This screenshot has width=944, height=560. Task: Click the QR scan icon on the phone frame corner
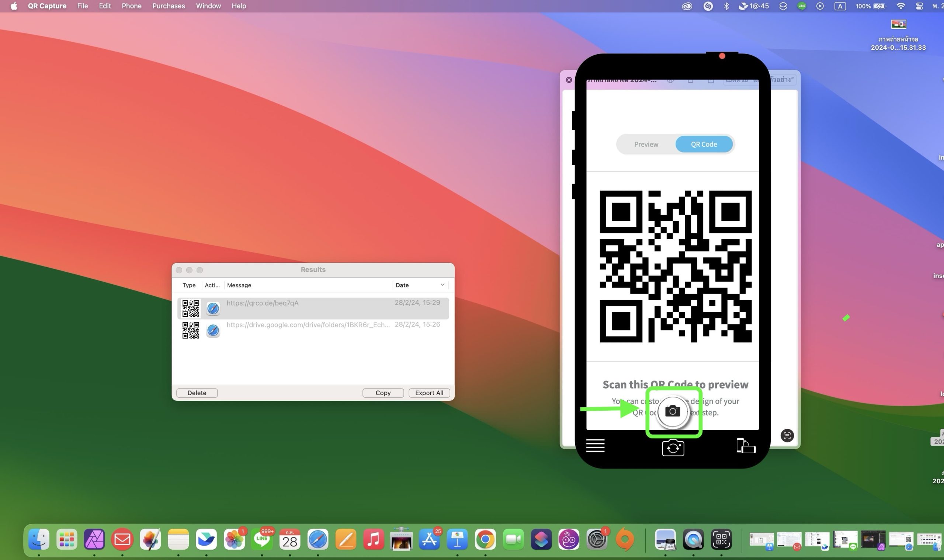click(787, 435)
